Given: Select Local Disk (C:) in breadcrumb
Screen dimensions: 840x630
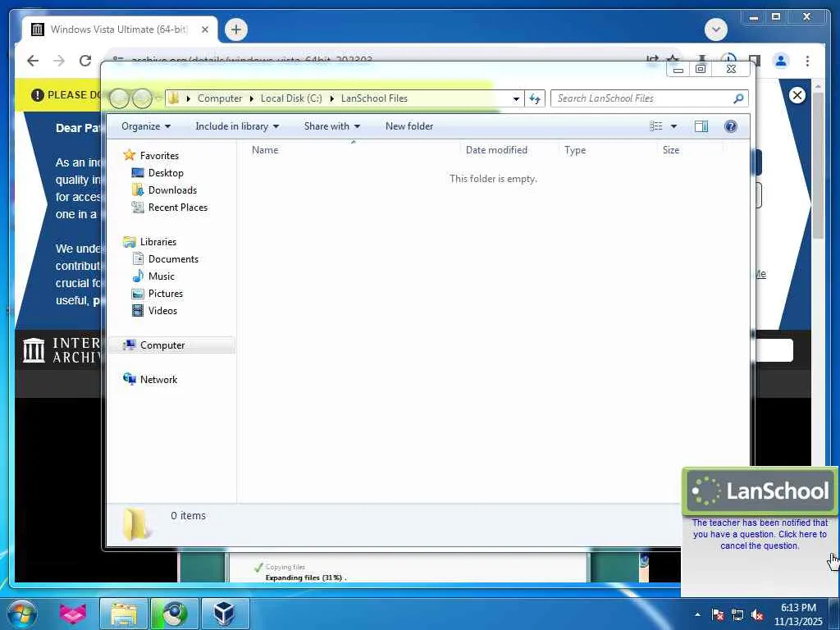Looking at the screenshot, I should click(291, 98).
